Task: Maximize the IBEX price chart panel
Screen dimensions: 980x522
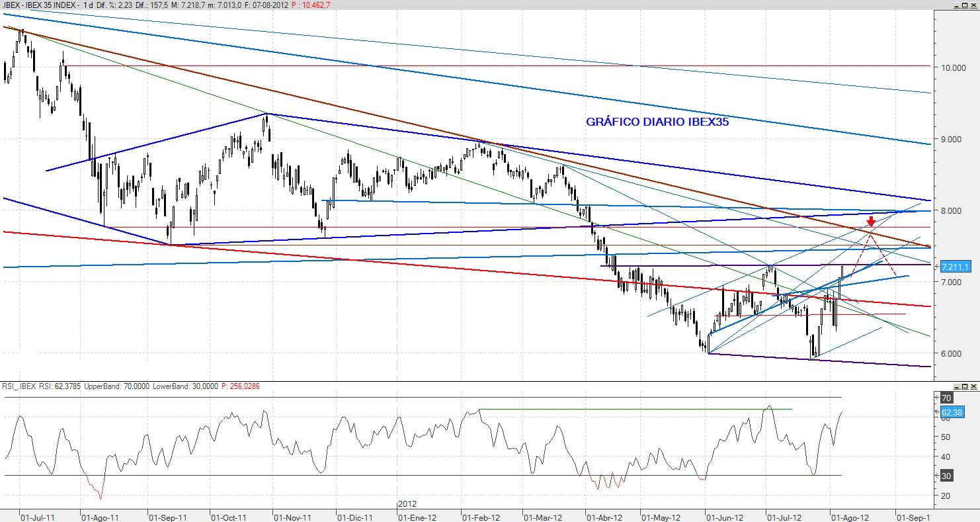Action: (965, 5)
